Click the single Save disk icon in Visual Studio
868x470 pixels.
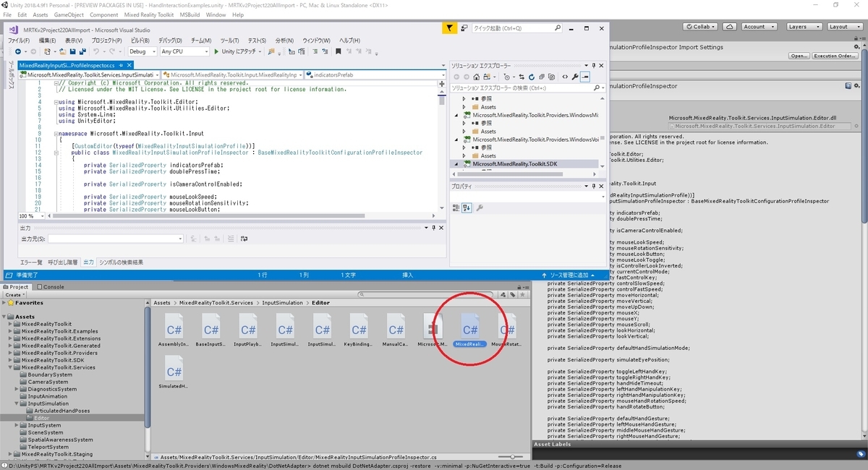click(x=73, y=51)
